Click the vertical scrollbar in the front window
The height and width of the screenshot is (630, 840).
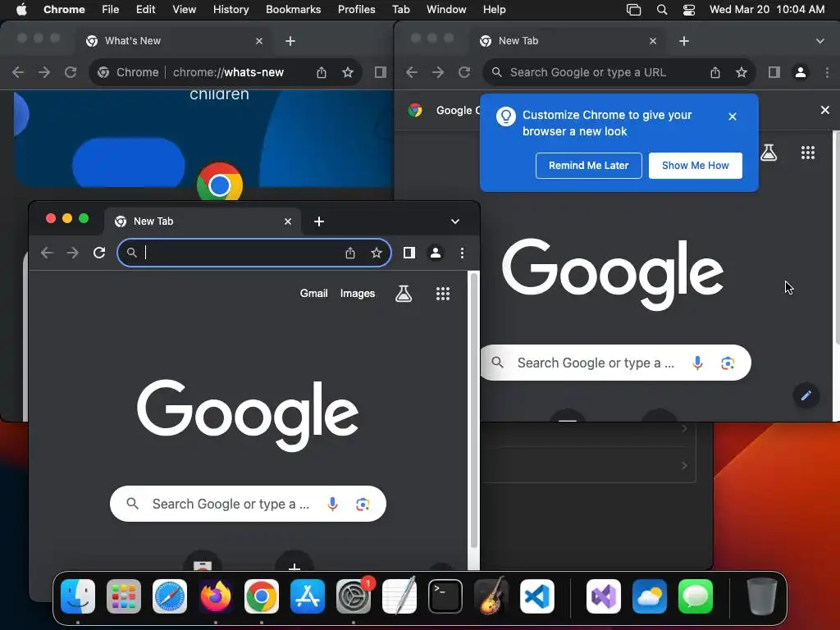473,412
